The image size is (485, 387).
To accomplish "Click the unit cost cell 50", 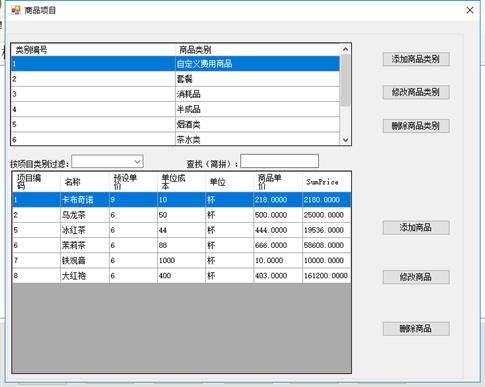I will click(x=181, y=215).
